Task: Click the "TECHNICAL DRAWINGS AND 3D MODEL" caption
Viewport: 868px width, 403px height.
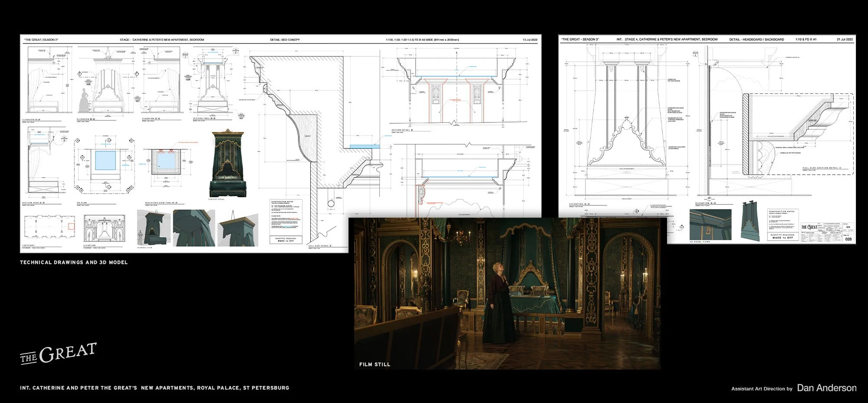Action: click(74, 262)
